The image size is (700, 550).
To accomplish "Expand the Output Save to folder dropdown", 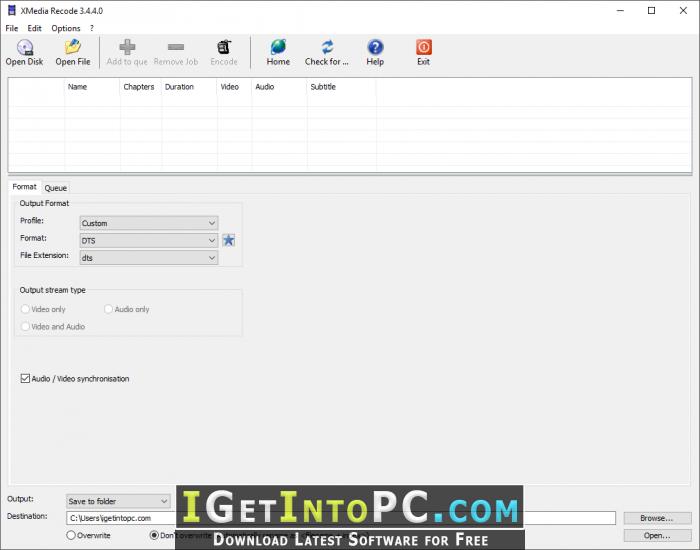I will click(118, 501).
